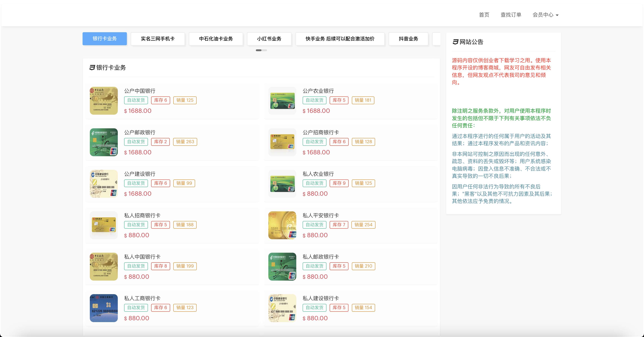
Task: Open 公户建设银行 card thumbnail
Action: click(x=103, y=184)
